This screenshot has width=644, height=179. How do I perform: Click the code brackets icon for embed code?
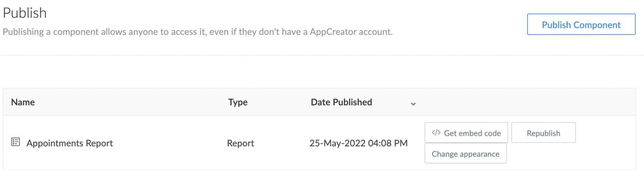click(436, 133)
